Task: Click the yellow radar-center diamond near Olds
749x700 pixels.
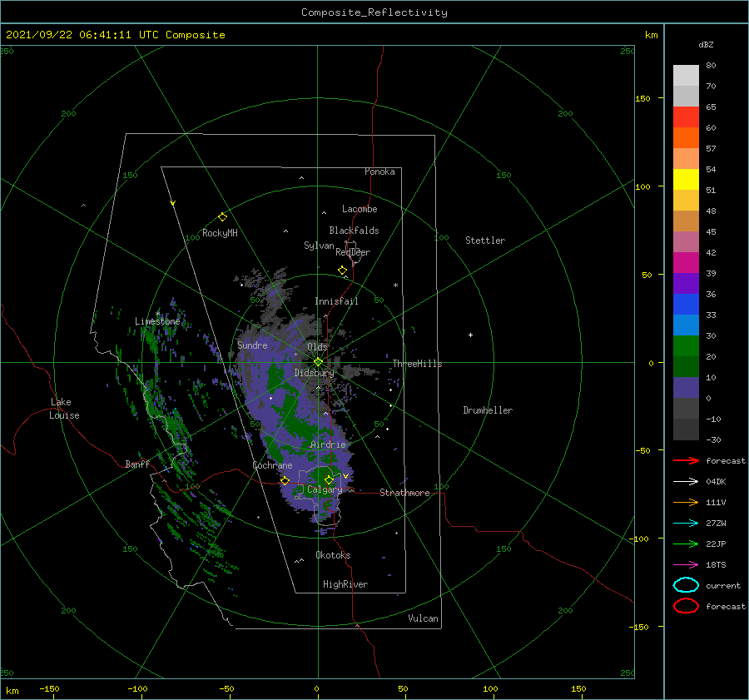Action: [x=318, y=362]
